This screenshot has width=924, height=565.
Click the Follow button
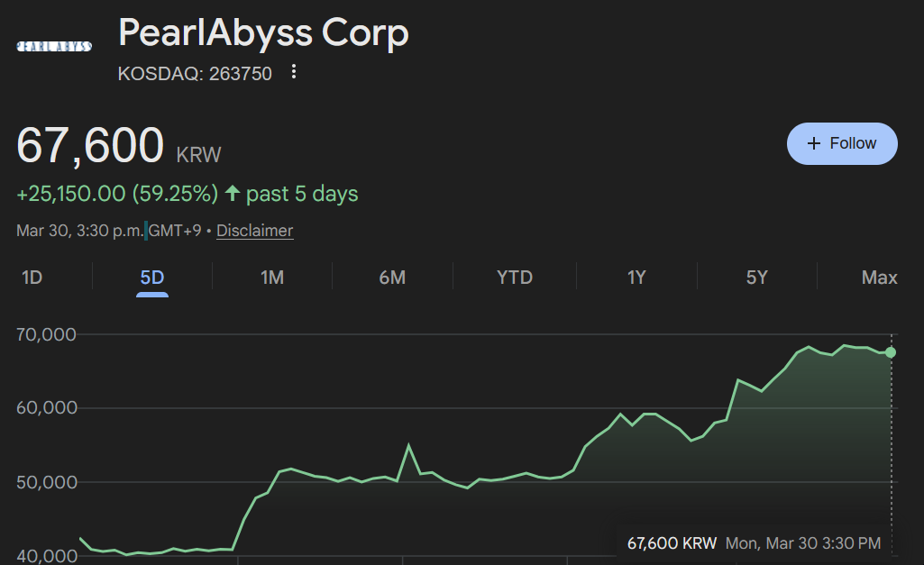(x=842, y=144)
